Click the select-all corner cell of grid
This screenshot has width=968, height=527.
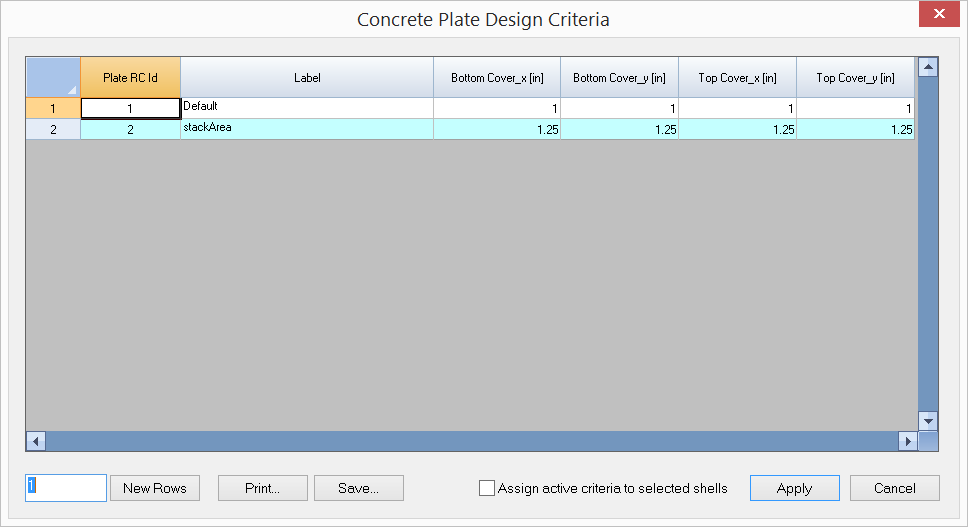[53, 77]
